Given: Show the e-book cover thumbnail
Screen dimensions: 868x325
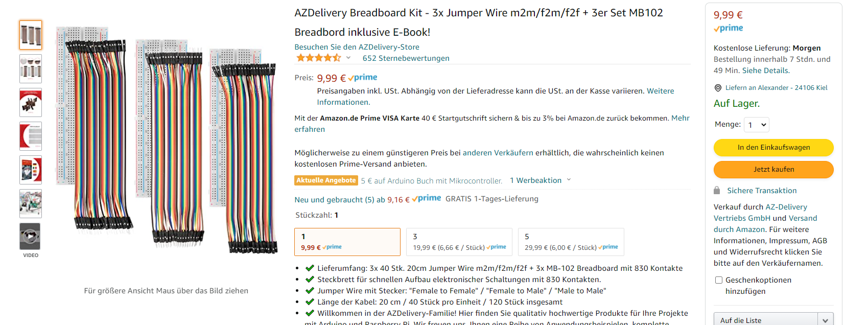Looking at the screenshot, I should 31,170.
